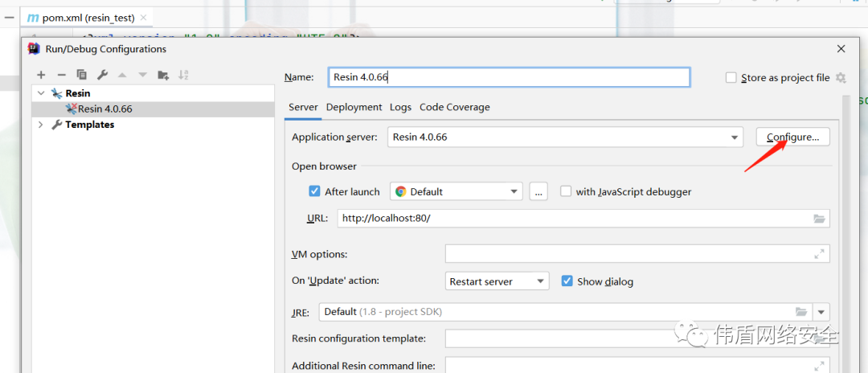Sort configurations alphabetically

click(x=184, y=75)
